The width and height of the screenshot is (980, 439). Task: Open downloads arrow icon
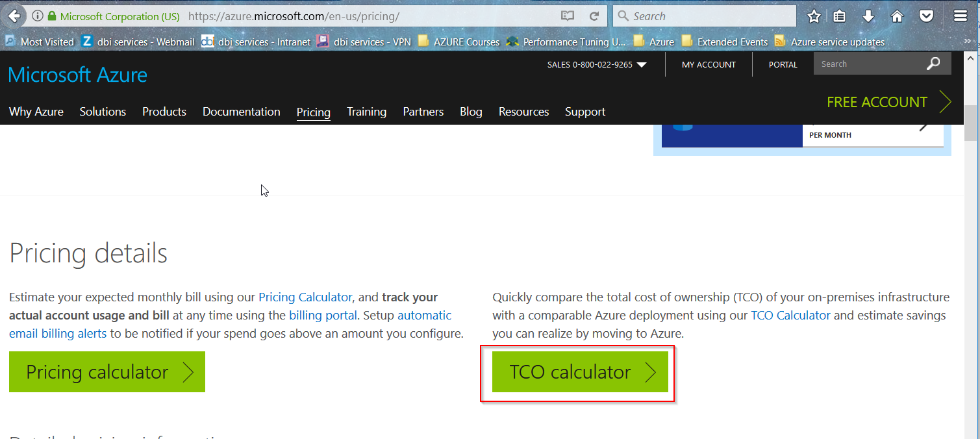868,16
